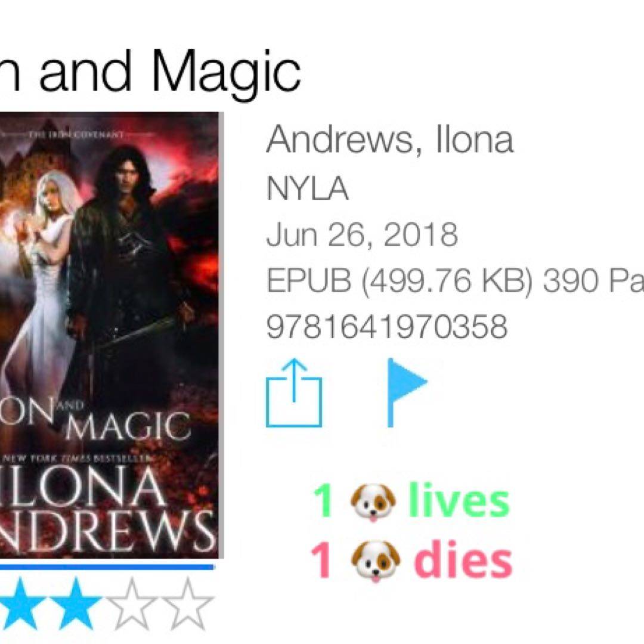Tap the blue flag icon

(x=407, y=393)
